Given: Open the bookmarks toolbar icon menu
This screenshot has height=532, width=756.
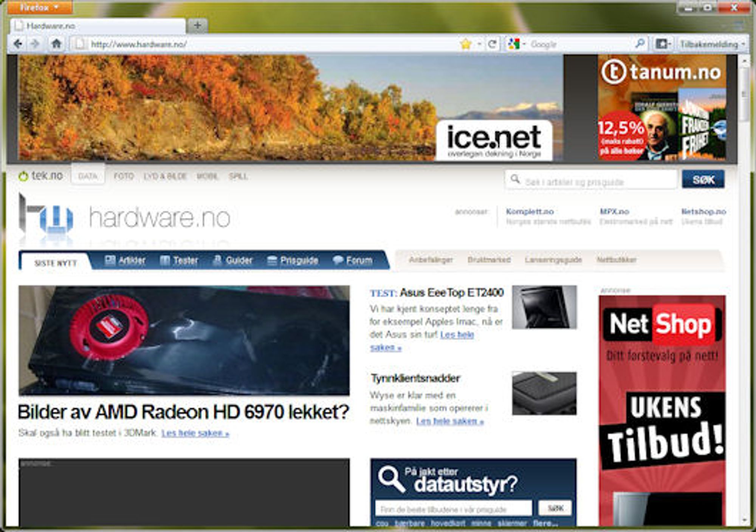Looking at the screenshot, I should coord(663,45).
